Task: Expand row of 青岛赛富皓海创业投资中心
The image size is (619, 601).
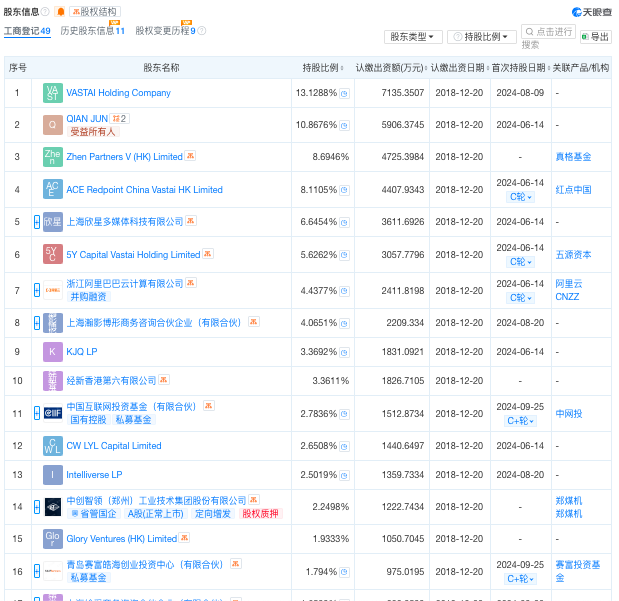Action: 37,571
